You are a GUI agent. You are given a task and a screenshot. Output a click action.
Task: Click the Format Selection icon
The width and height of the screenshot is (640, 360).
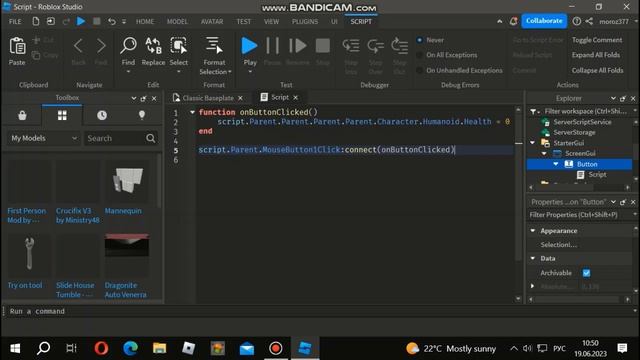coord(214,46)
